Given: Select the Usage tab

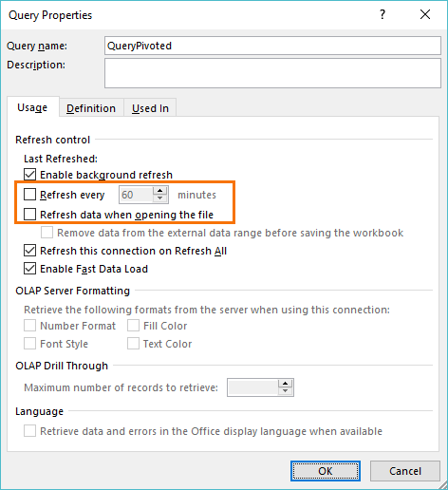Looking at the screenshot, I should [x=32, y=107].
